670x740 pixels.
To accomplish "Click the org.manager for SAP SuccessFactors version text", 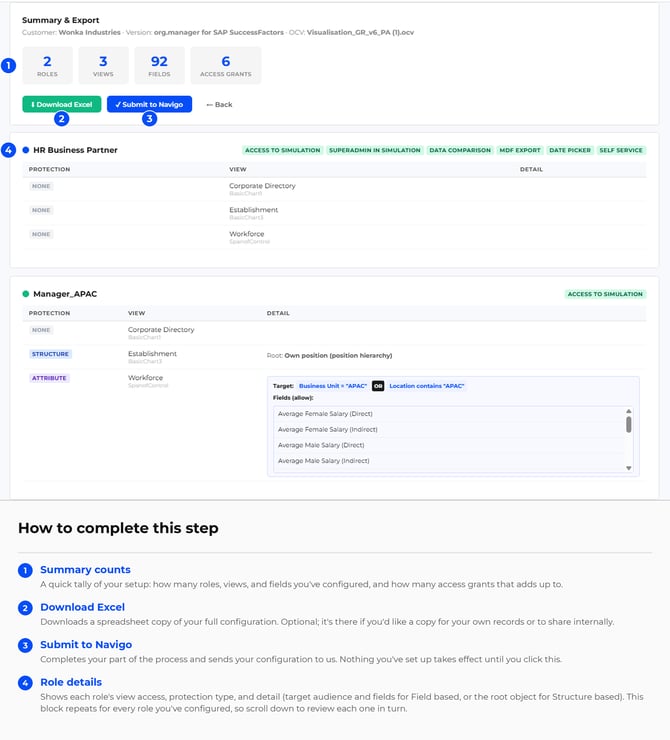I will pos(219,33).
